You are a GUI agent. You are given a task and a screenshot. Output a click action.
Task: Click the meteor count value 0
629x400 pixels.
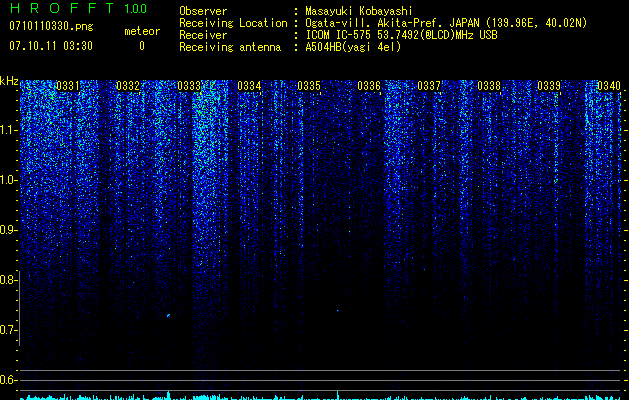pos(142,46)
